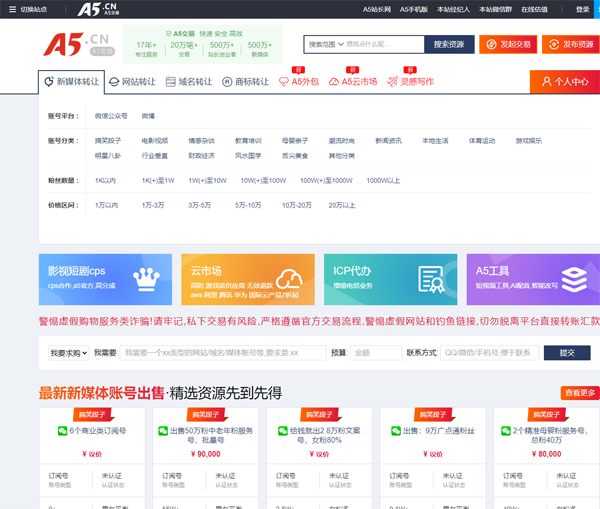Open the 切换站点 hamburger menu icon
Image resolution: width=600 pixels, height=509 pixels.
click(x=12, y=9)
